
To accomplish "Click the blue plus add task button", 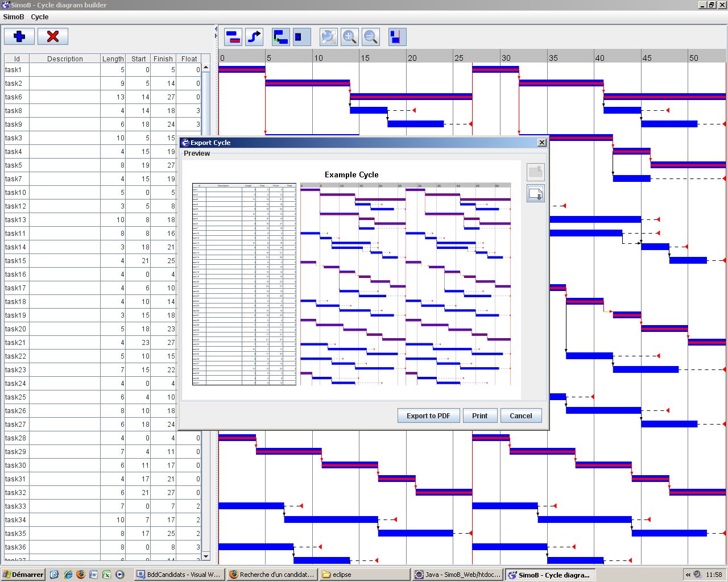I will [x=19, y=36].
